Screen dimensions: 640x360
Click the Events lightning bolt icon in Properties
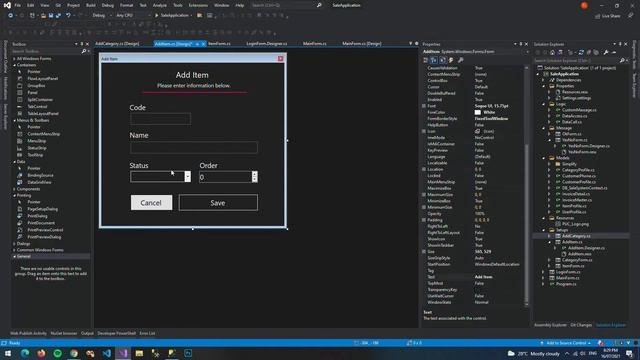point(451,60)
